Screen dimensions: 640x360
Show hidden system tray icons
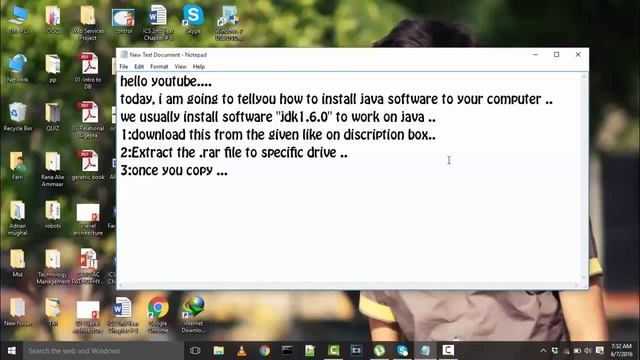pyautogui.click(x=543, y=351)
